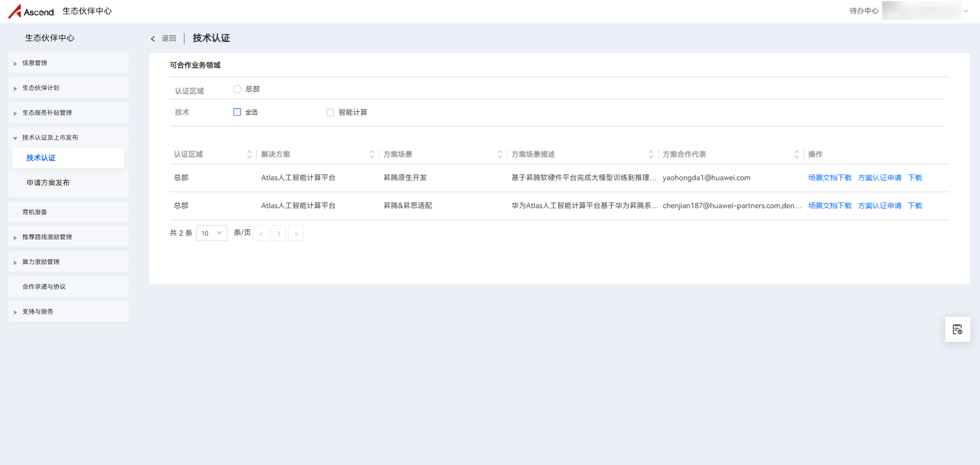
Task: Click 生态伙伴中心 sidebar title
Action: click(50, 38)
